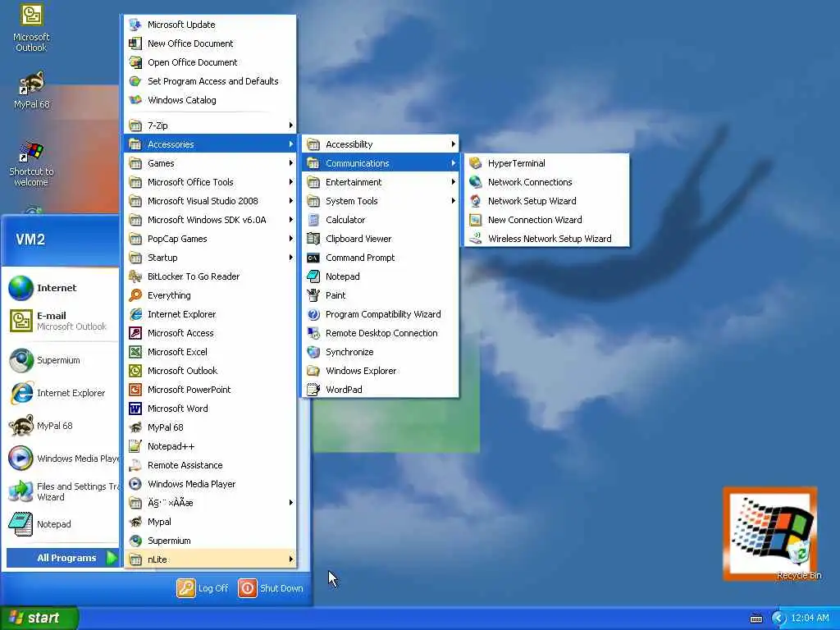This screenshot has width=840, height=630.
Task: Expand the 7-Zip folder submenu
Action: pyautogui.click(x=210, y=126)
